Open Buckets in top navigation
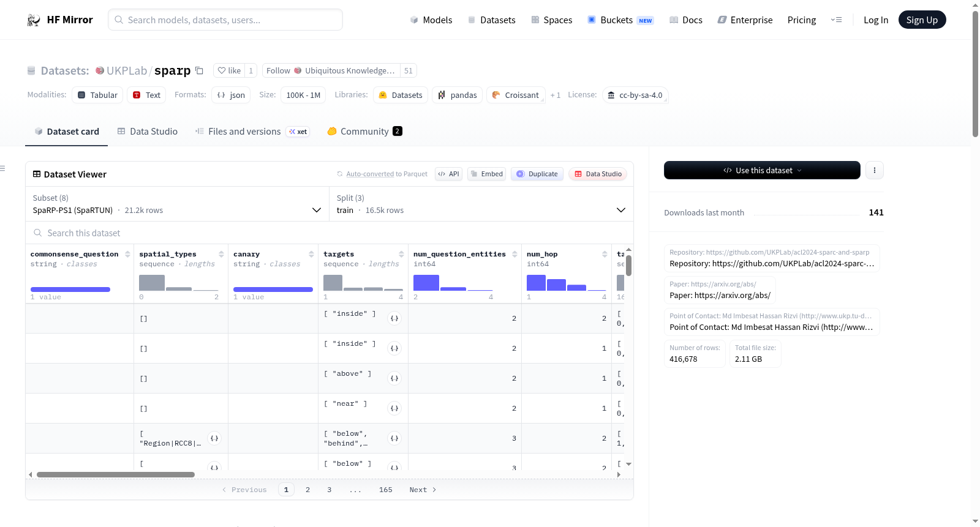This screenshot has width=980, height=527. [621, 20]
